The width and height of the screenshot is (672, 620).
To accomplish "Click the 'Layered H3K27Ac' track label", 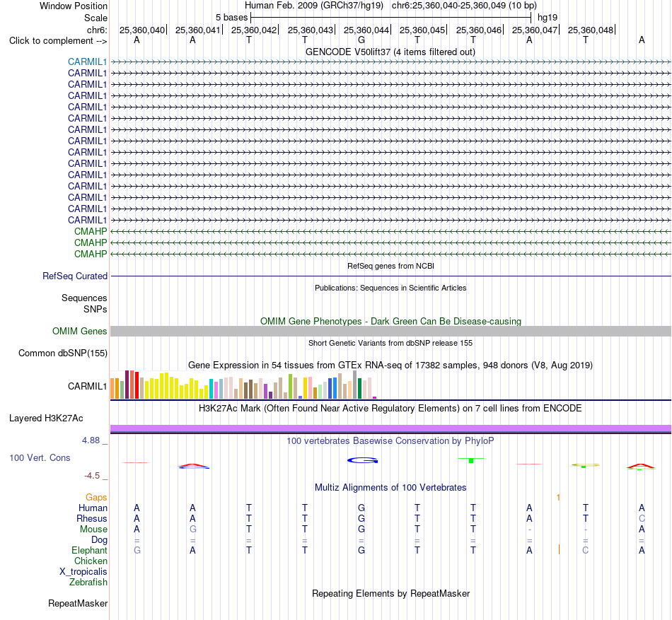I will pos(46,419).
